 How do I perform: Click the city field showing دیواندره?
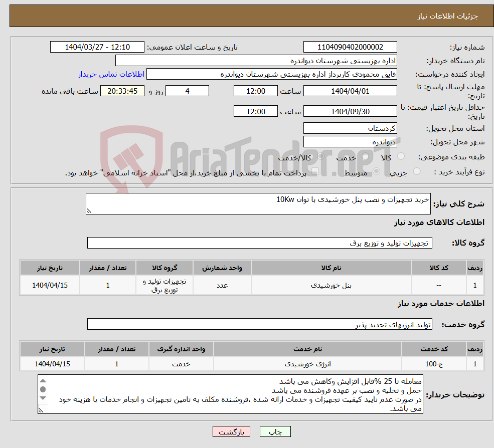tap(350, 141)
